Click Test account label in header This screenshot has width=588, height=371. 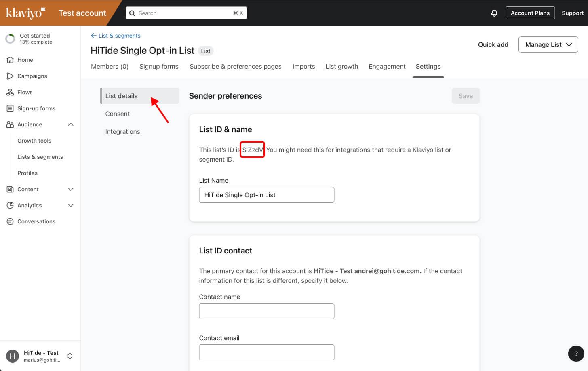point(82,13)
